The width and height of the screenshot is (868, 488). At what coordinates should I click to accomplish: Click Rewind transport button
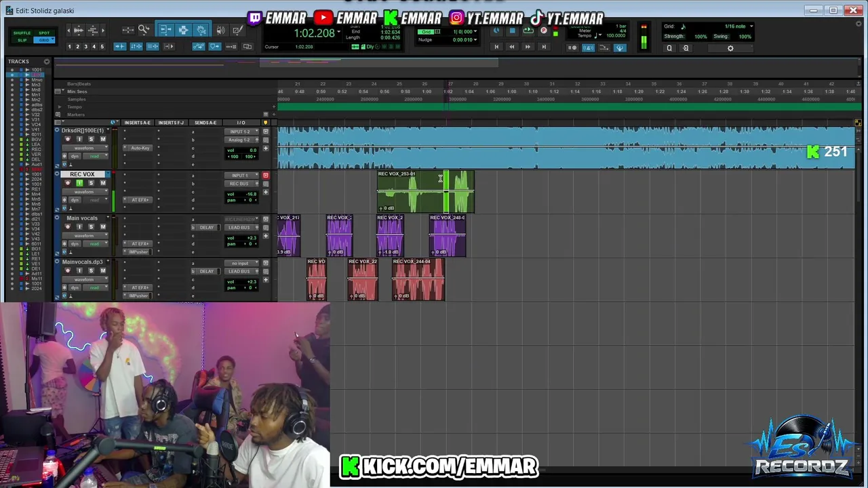(512, 47)
